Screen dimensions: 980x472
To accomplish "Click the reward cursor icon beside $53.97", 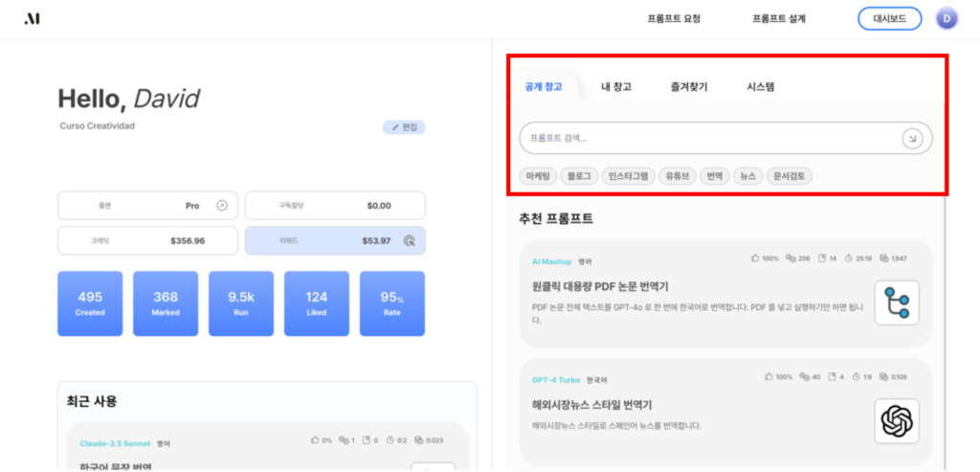I will click(410, 240).
